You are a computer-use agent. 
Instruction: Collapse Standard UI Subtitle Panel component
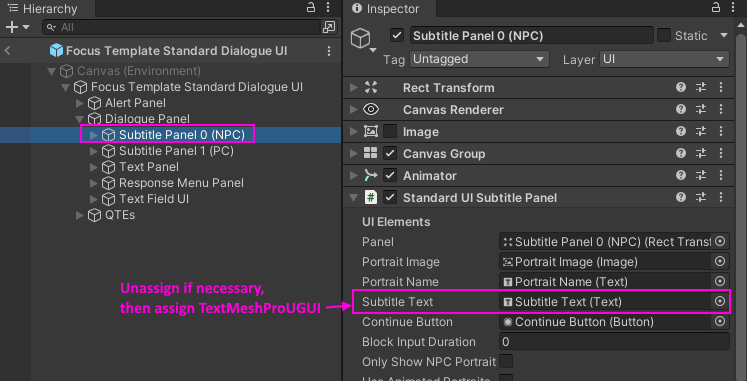point(353,197)
